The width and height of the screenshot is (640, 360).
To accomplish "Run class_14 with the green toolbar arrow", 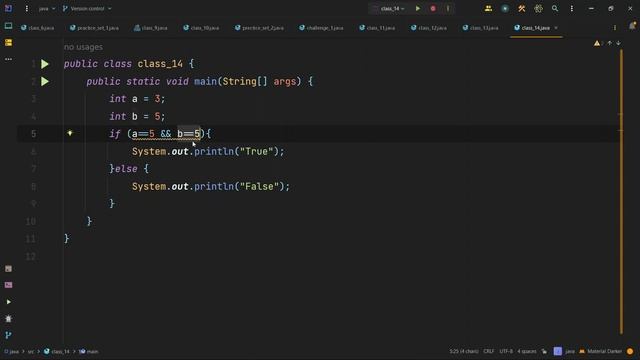I will 418,9.
